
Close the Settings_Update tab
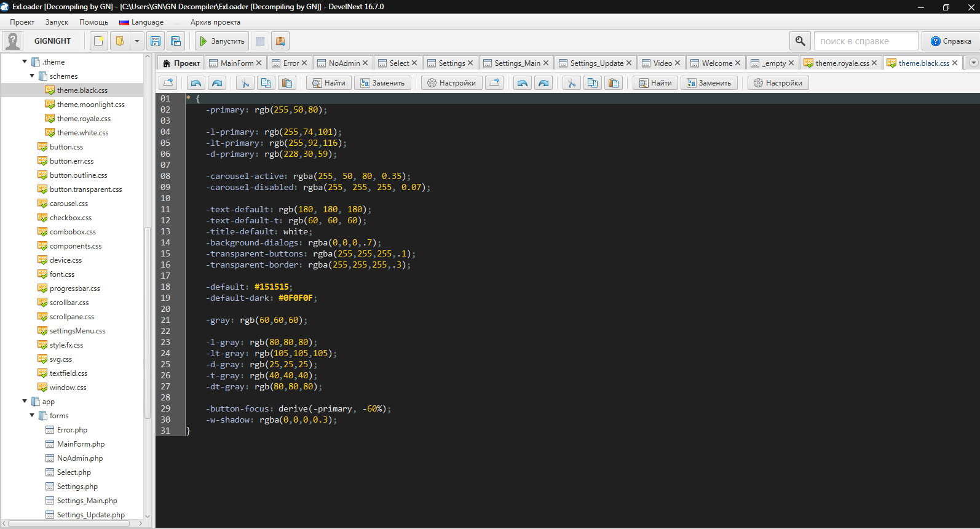pyautogui.click(x=629, y=63)
